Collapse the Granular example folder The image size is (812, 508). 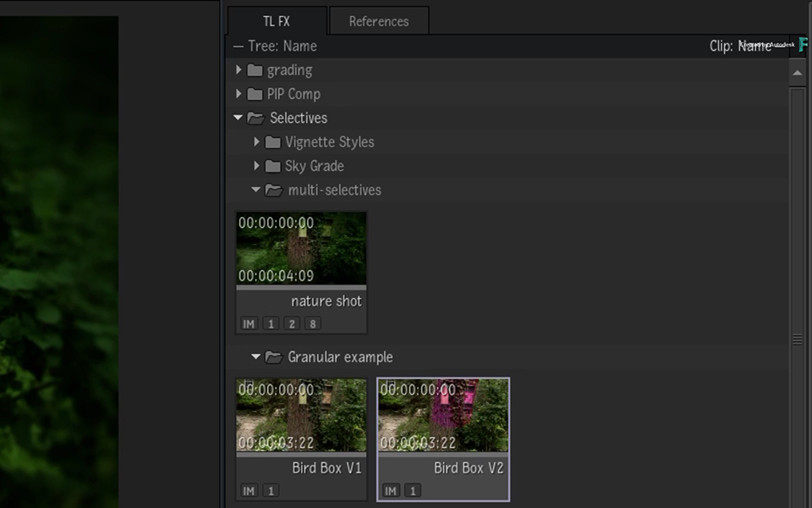(255, 356)
